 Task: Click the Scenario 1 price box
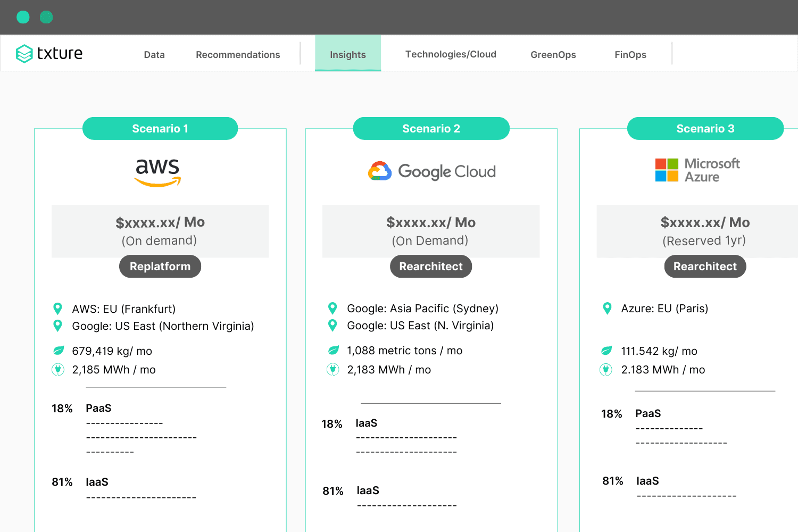coord(160,231)
